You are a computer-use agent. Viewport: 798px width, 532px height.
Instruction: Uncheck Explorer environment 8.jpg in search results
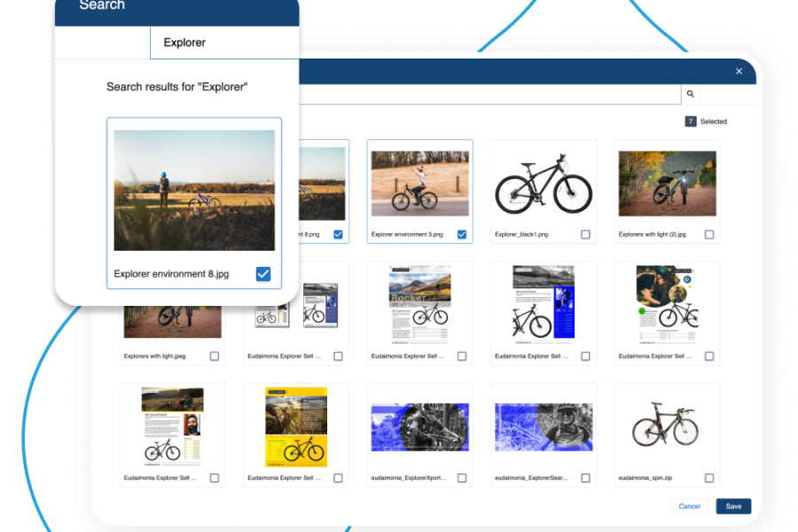[x=263, y=274]
